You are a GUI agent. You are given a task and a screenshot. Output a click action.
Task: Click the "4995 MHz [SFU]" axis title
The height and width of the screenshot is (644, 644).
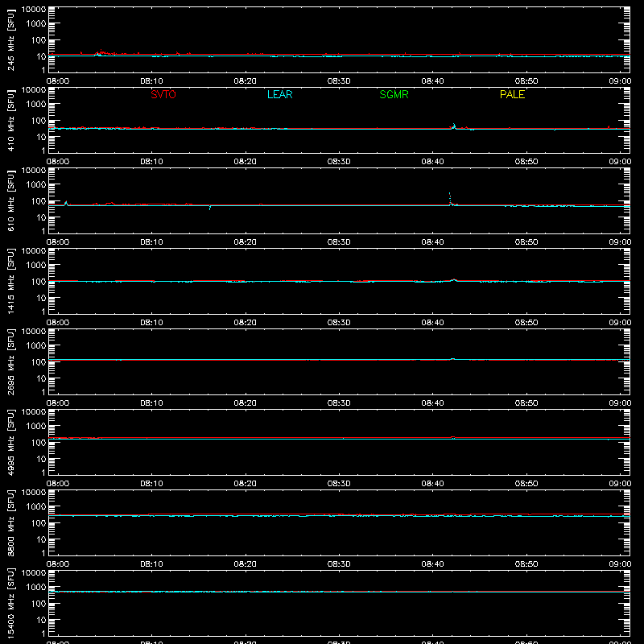10,443
